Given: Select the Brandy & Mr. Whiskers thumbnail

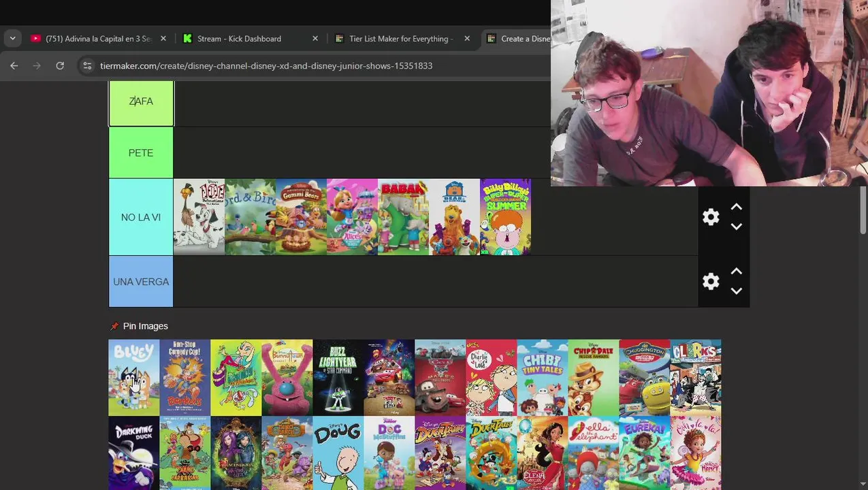Looking at the screenshot, I should pyautogui.click(x=236, y=378).
